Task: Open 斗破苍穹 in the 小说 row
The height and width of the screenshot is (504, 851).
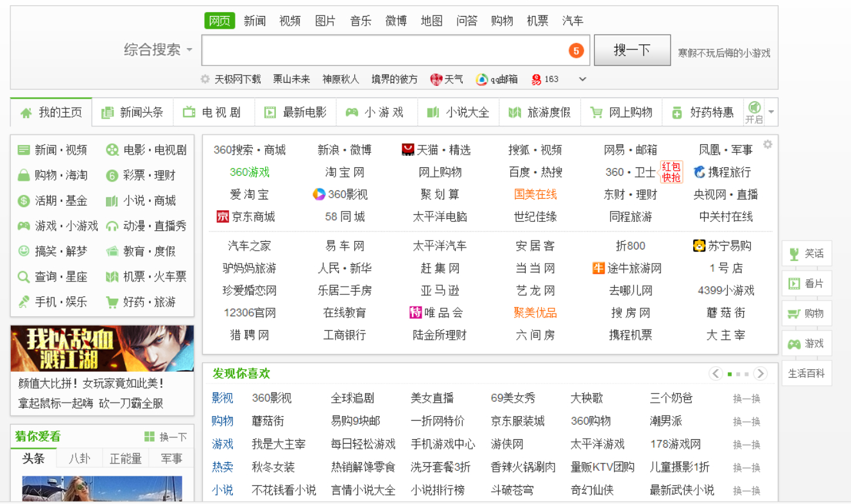Action: click(x=512, y=491)
